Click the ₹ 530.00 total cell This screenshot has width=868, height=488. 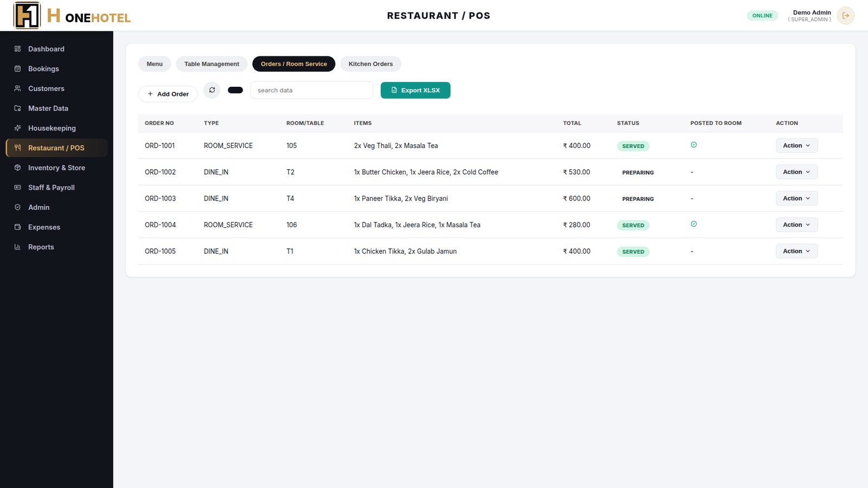tap(577, 172)
